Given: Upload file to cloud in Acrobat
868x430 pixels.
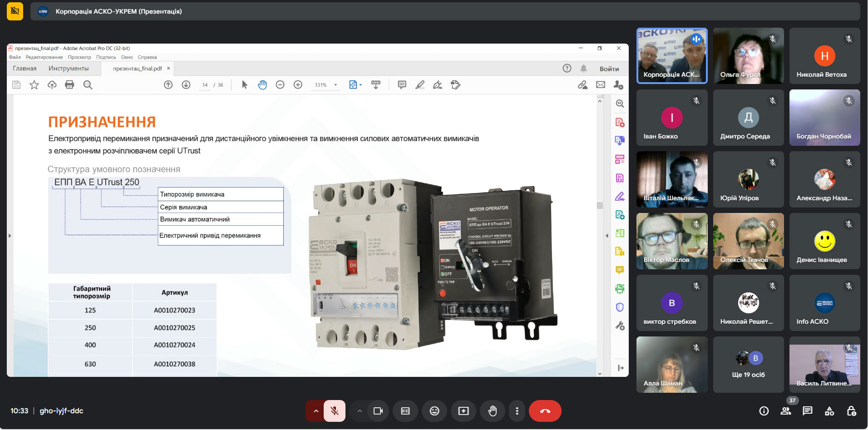Looking at the screenshot, I should [52, 85].
